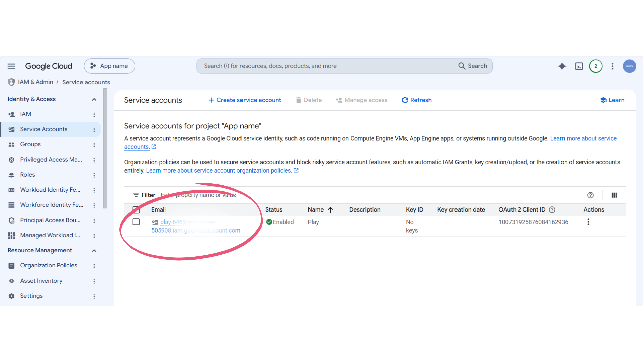Open options for Asset Inventory item
The height and width of the screenshot is (362, 644).
click(94, 281)
